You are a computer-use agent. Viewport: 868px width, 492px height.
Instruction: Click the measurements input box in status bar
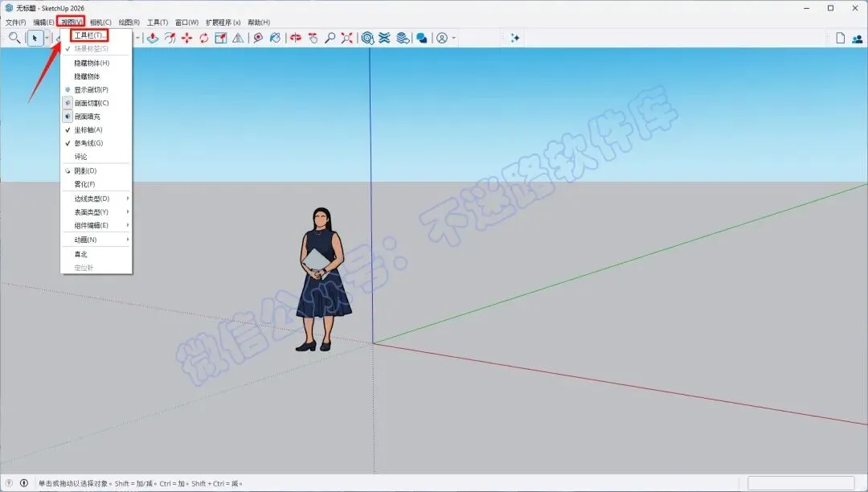pos(801,483)
